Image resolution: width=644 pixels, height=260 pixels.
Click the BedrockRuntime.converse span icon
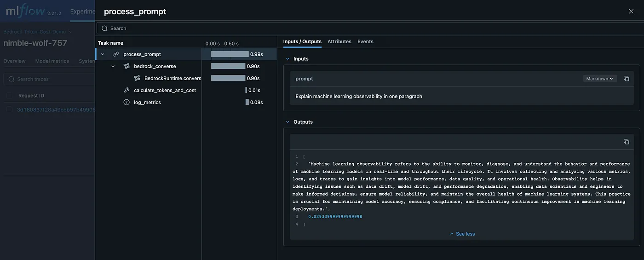tap(137, 78)
